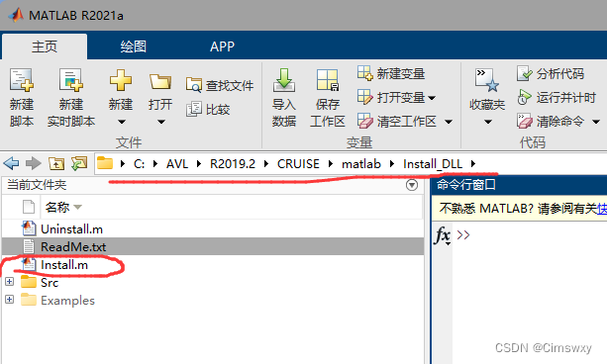Click New Variable (新建变量)
Viewport: 607px width, 364px height.
pos(391,73)
